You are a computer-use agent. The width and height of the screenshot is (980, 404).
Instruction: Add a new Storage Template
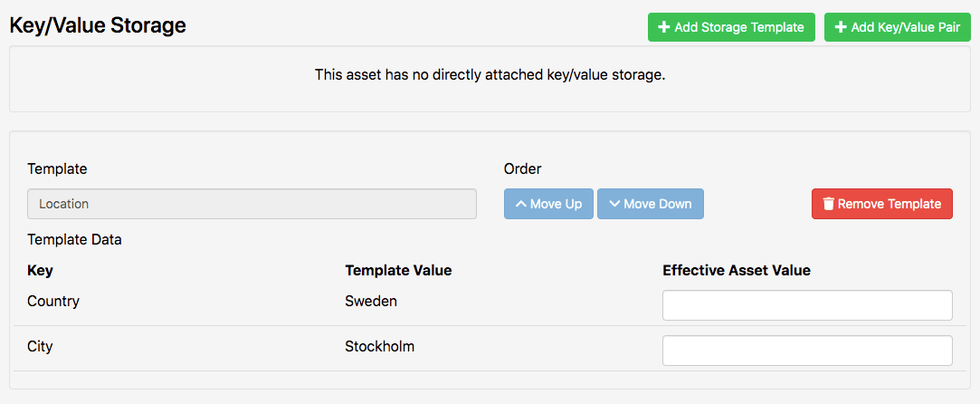click(731, 27)
